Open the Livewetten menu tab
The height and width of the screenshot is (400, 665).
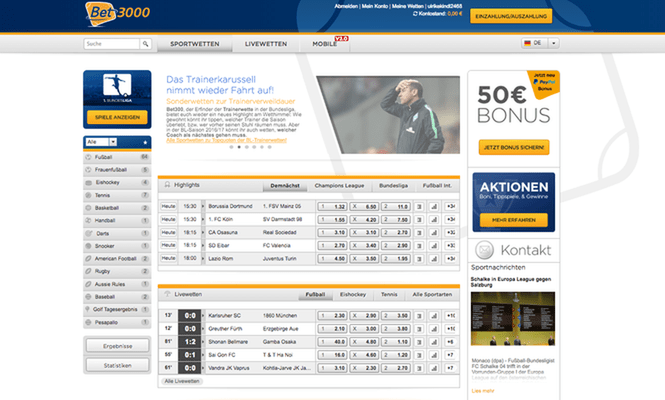coord(266,44)
